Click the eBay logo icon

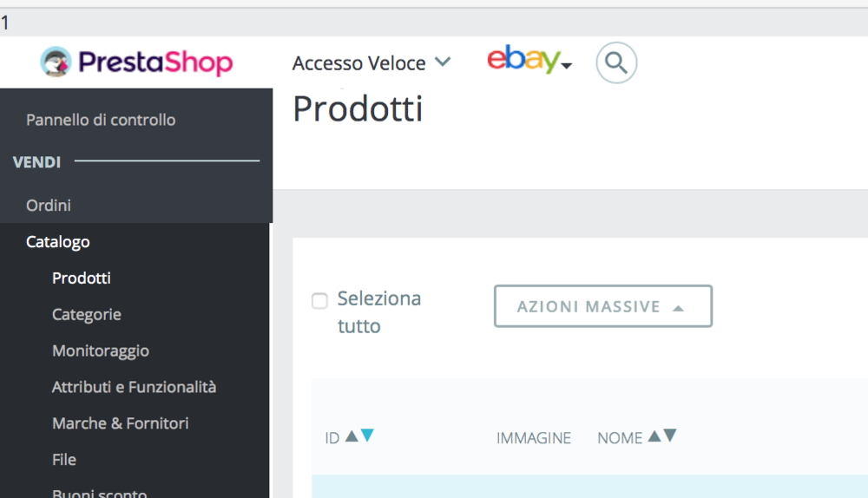point(523,60)
